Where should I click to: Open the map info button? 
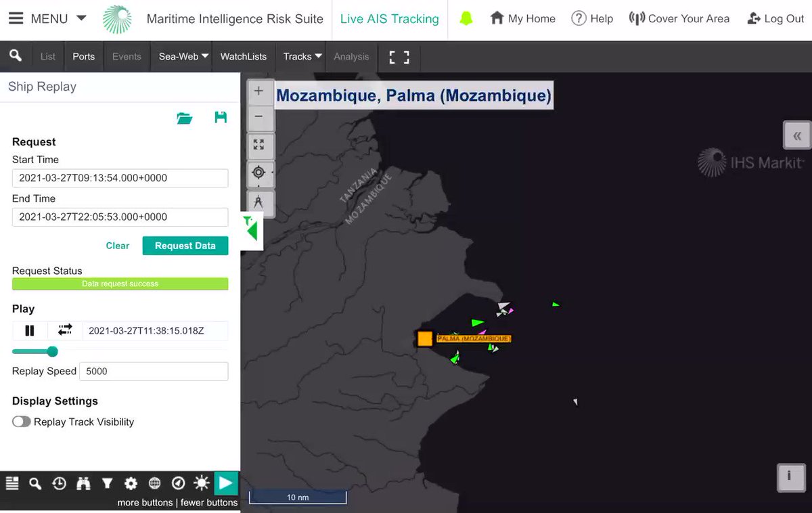pyautogui.click(x=790, y=476)
